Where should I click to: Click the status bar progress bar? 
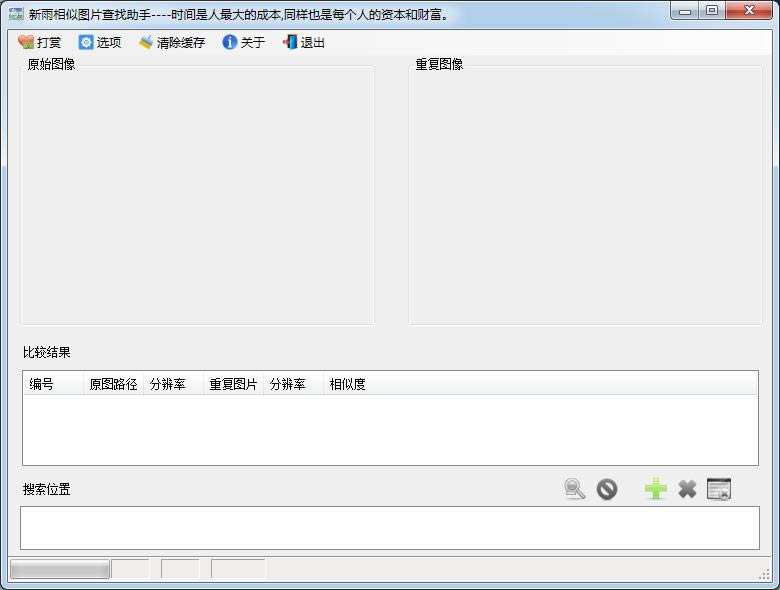(x=60, y=569)
